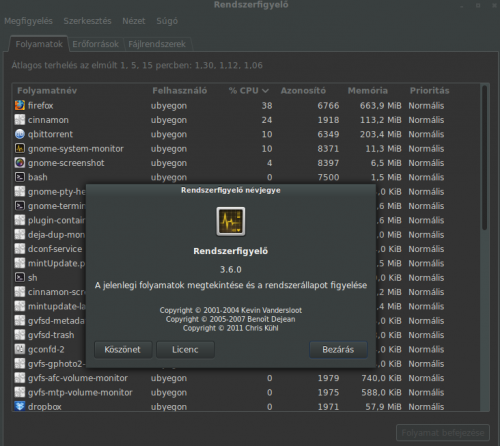Click the Kevin Vandersloot copyright line
The height and width of the screenshot is (446, 500).
pyautogui.click(x=231, y=310)
